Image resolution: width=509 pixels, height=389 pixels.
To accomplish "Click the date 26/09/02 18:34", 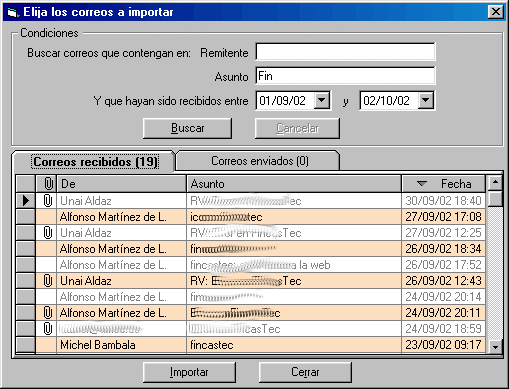I will point(443,249).
